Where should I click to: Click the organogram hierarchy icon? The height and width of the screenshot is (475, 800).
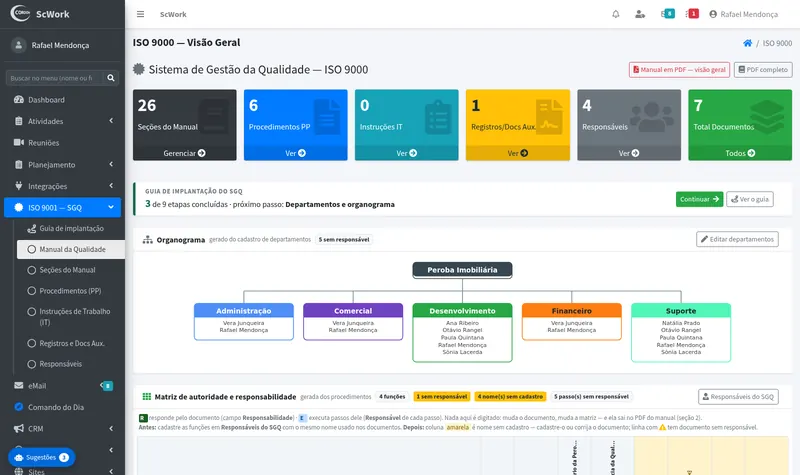(147, 240)
